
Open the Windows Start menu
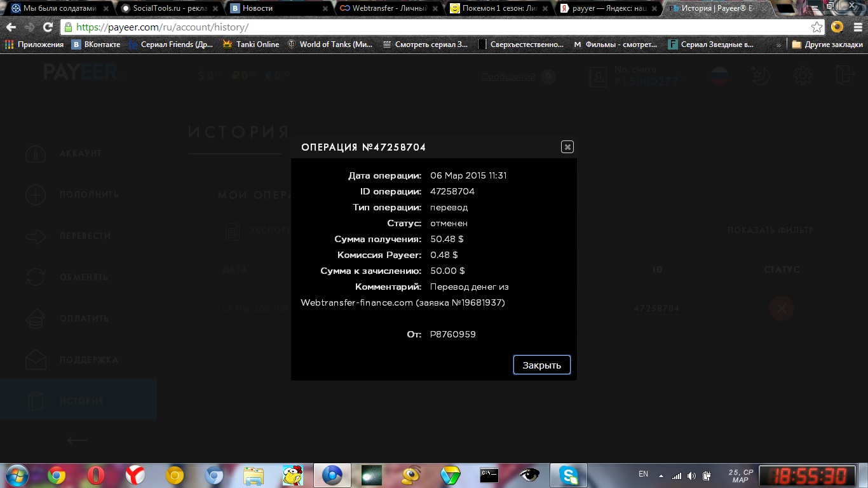coord(16,475)
